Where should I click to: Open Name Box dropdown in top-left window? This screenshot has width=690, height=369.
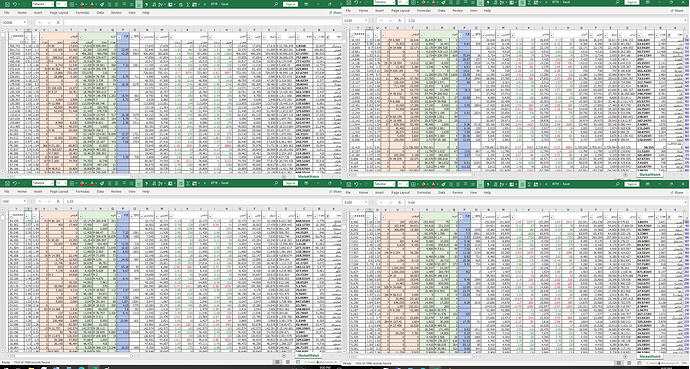point(25,22)
